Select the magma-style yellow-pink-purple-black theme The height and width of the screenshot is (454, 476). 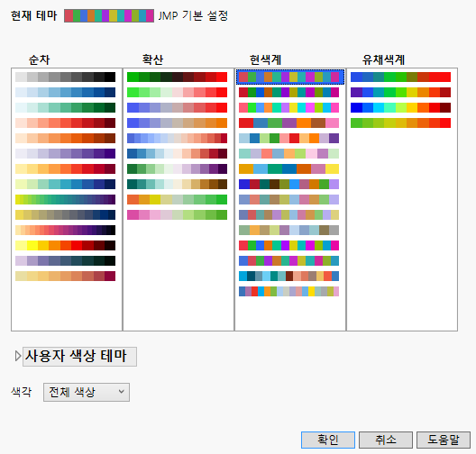click(65, 231)
